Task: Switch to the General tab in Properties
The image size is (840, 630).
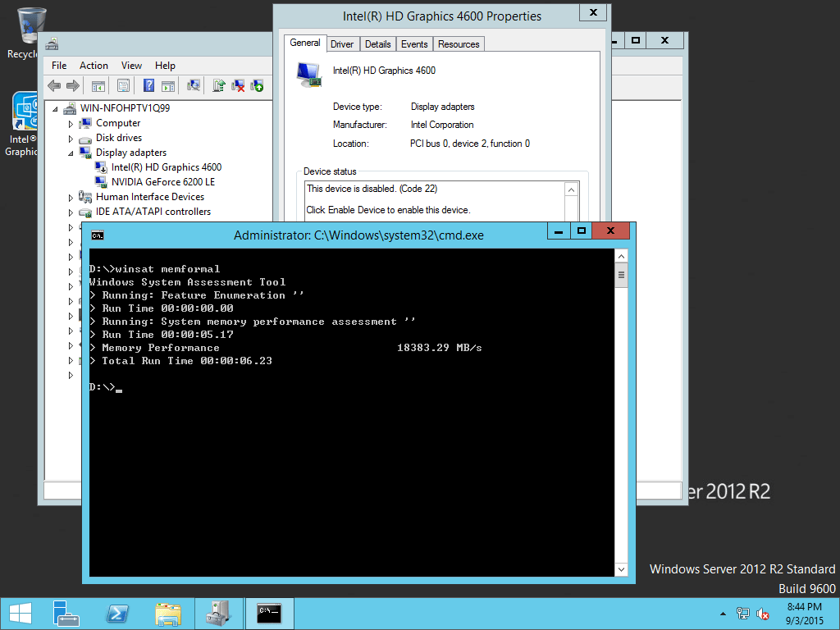Action: pyautogui.click(x=305, y=43)
